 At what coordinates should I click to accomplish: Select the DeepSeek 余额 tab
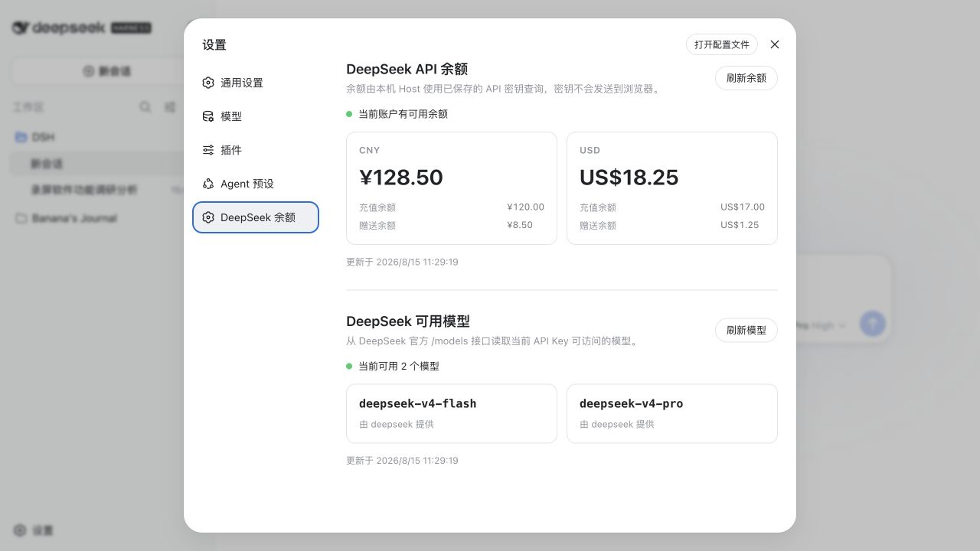[256, 217]
